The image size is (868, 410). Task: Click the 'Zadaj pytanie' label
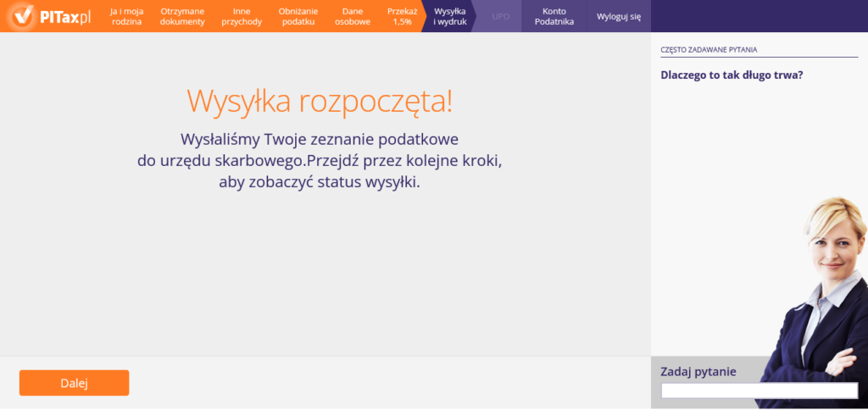pos(698,371)
